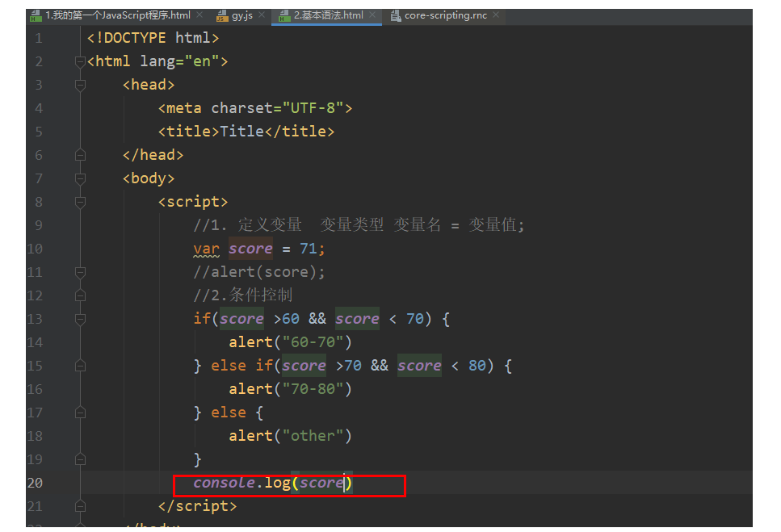Click the HTML file icon on the first tab
781x532 pixels.
[36, 16]
